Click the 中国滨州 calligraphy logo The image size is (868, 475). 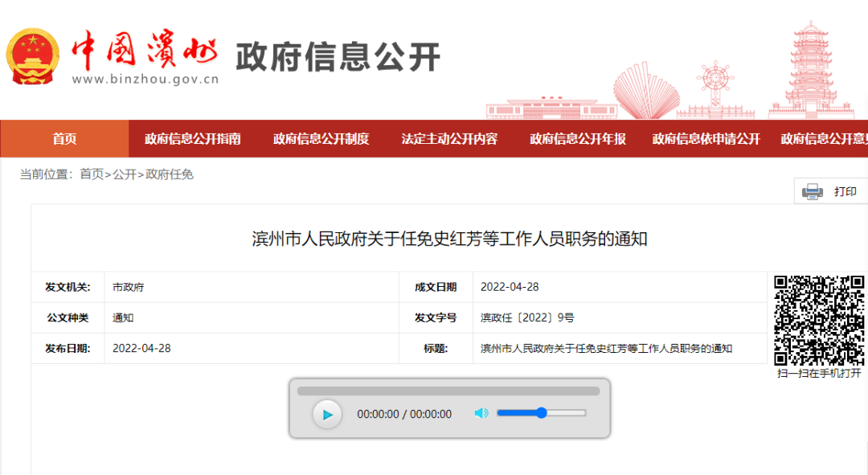point(145,49)
